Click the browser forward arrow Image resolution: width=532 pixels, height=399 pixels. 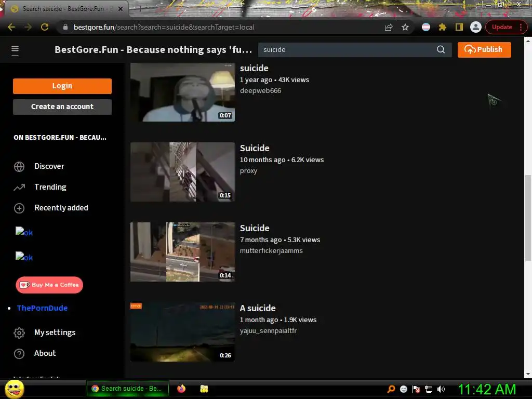point(28,27)
